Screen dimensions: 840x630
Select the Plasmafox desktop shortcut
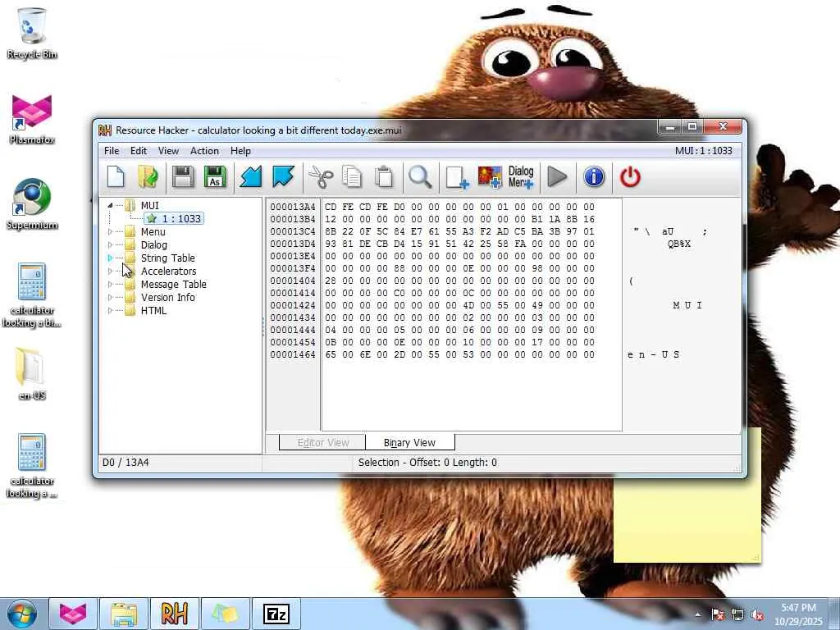[32, 119]
